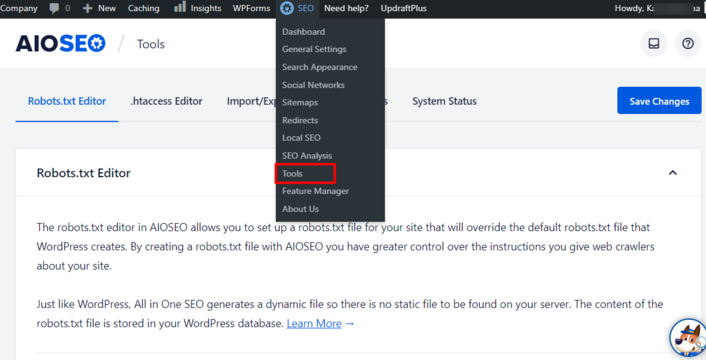Click the Tools breadcrumb title
The height and width of the screenshot is (360, 706).
(x=151, y=44)
